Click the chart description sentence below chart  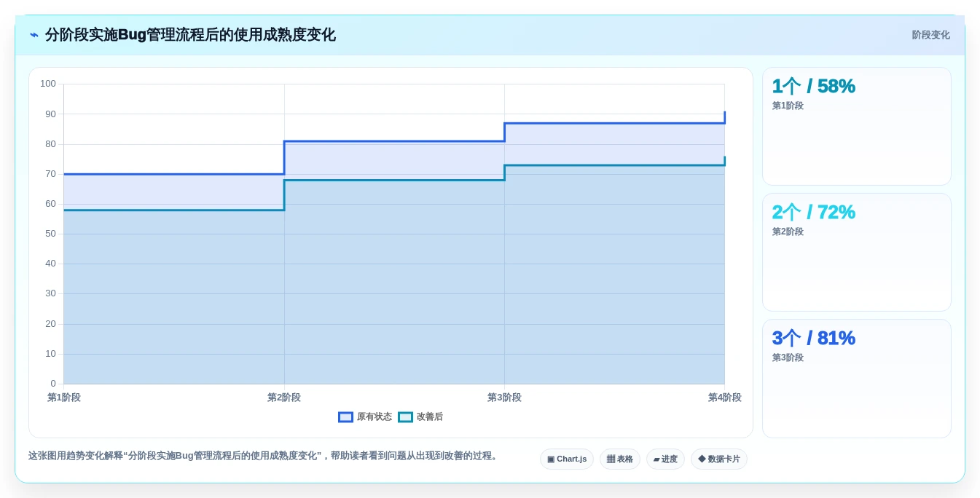(264, 456)
